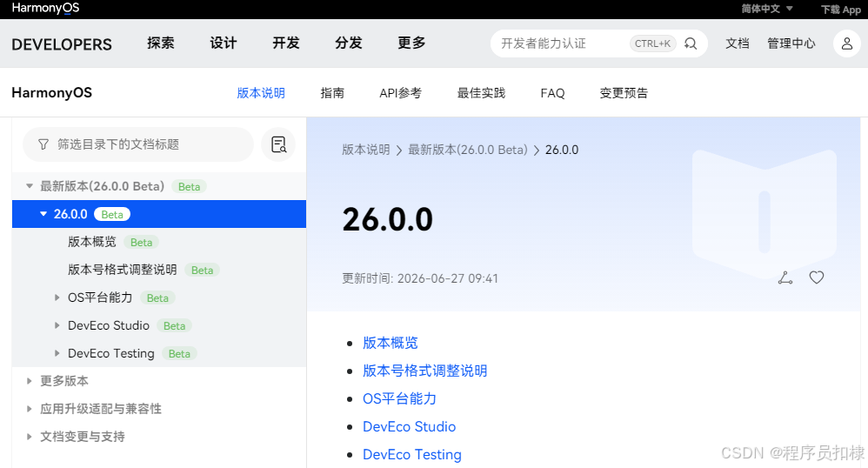
Task: Collapse the 最新版本(26.0.0 Beta) tree node
Action: click(30, 186)
